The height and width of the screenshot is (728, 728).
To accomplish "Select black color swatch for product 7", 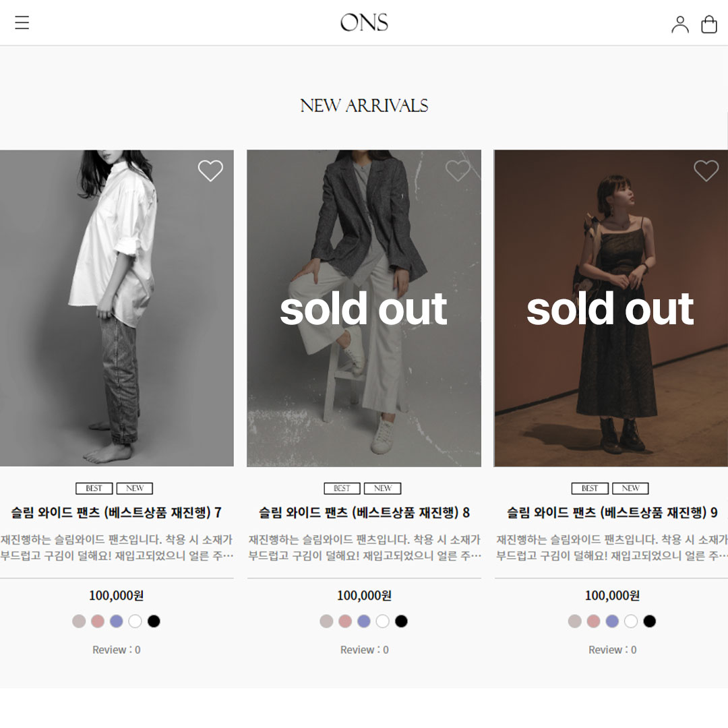I will [154, 621].
